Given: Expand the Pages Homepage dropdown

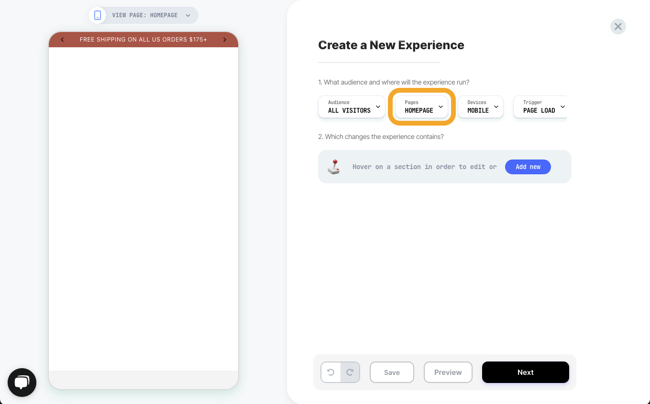Looking at the screenshot, I should [422, 107].
